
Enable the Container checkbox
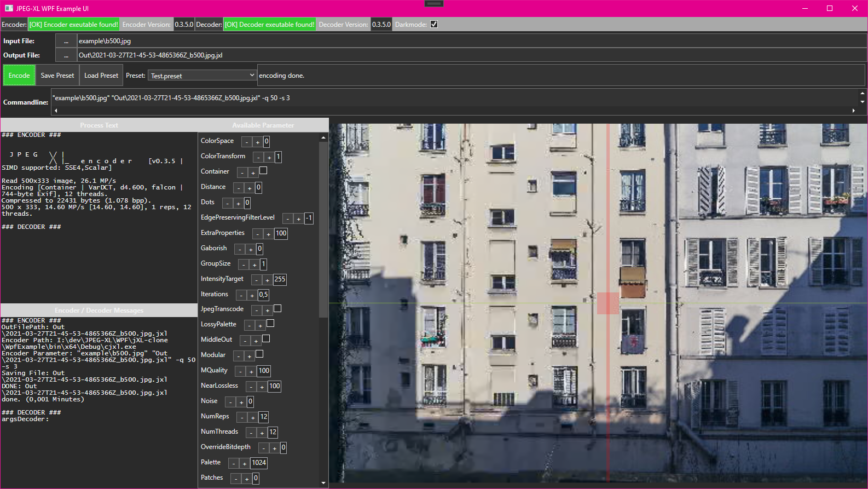(x=263, y=171)
